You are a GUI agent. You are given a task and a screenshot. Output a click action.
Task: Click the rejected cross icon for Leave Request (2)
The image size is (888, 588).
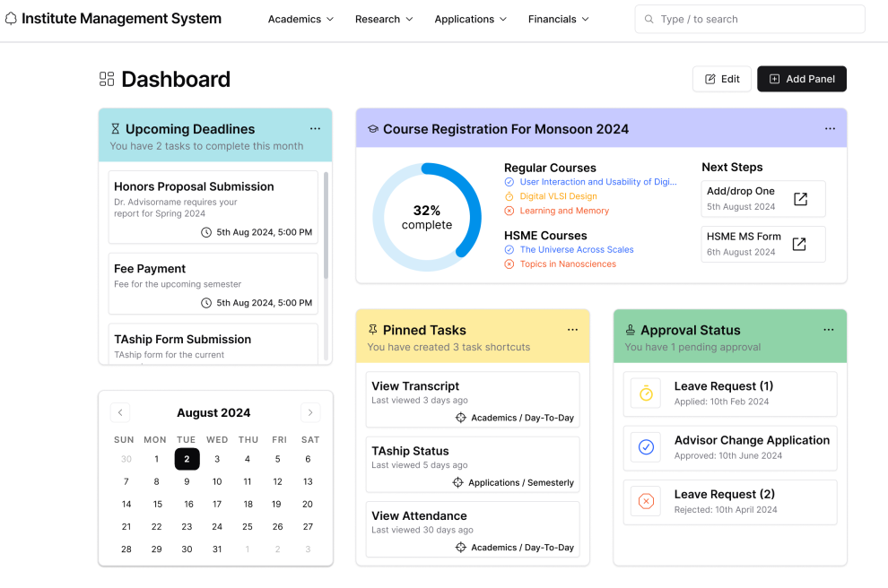(646, 501)
